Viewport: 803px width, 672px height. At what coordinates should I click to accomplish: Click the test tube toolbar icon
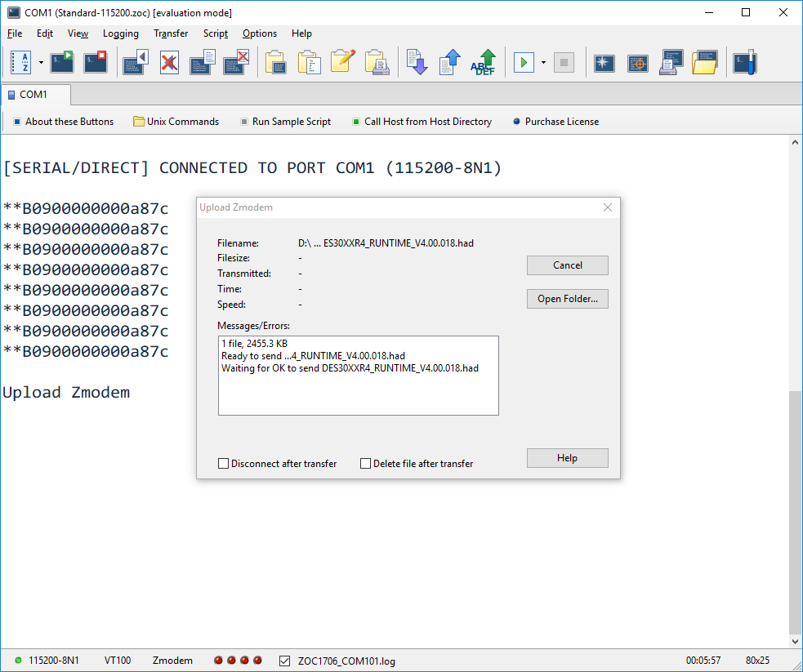tap(744, 63)
